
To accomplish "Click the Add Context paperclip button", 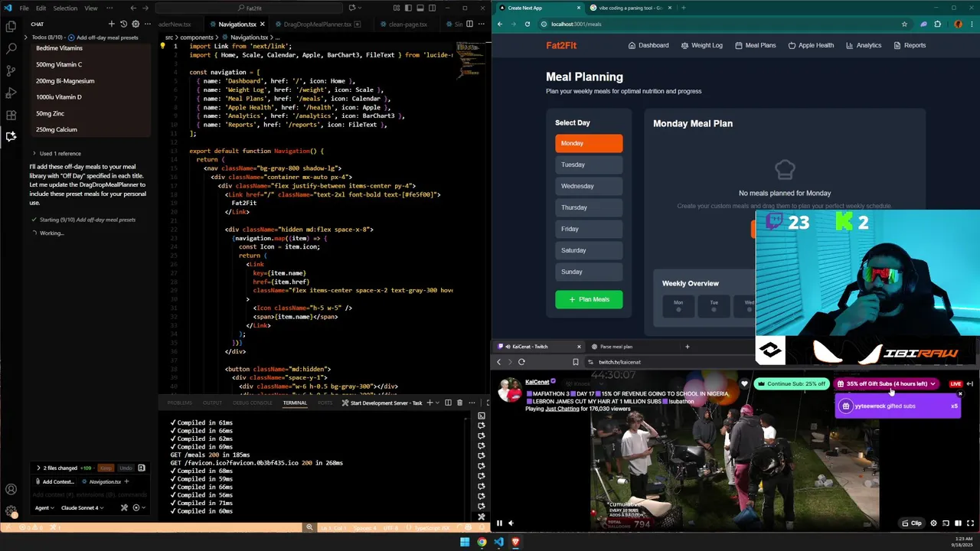I will pos(54,481).
